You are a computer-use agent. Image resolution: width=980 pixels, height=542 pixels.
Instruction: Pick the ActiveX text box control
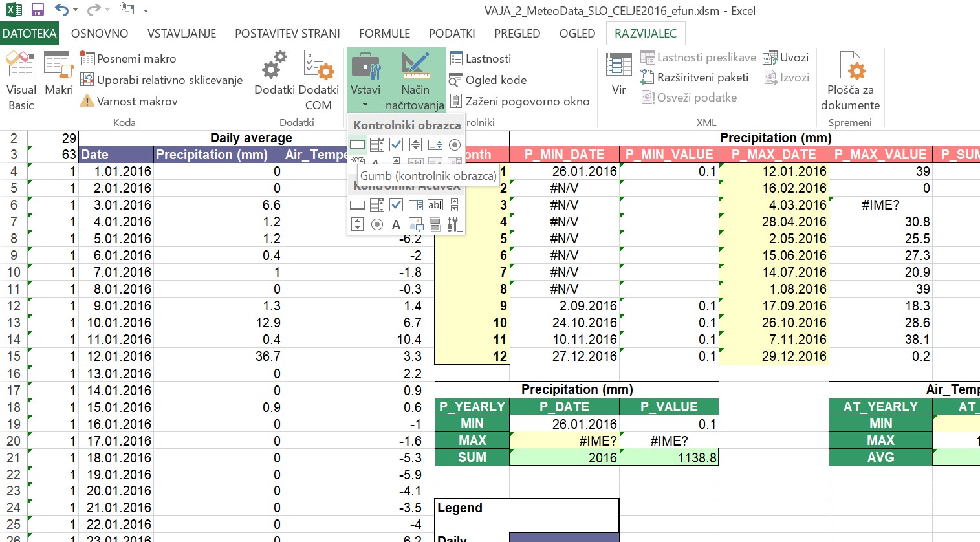coord(435,205)
